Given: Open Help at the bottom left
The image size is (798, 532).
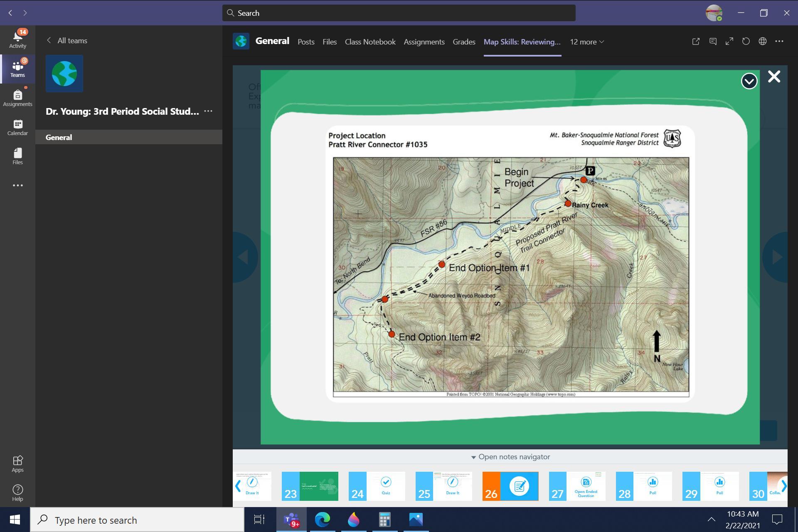Looking at the screenshot, I should [17, 493].
